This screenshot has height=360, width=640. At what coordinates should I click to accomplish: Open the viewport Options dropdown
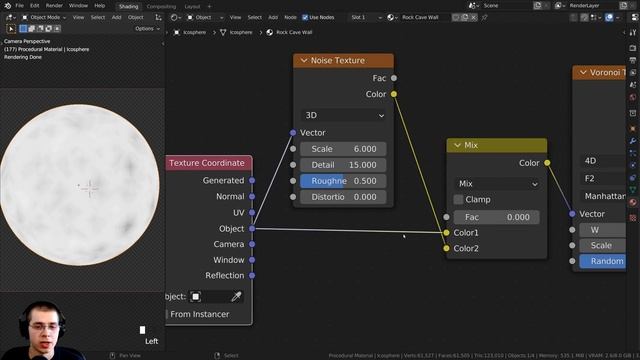[147, 29]
